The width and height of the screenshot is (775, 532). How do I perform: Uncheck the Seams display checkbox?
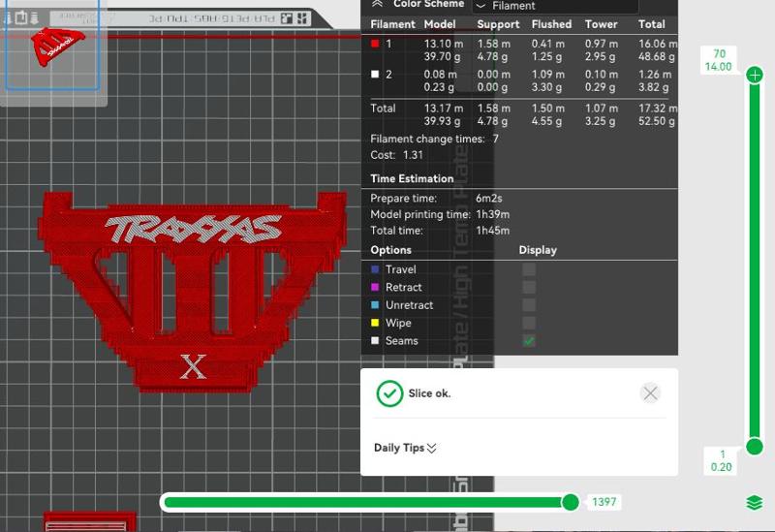[529, 341]
